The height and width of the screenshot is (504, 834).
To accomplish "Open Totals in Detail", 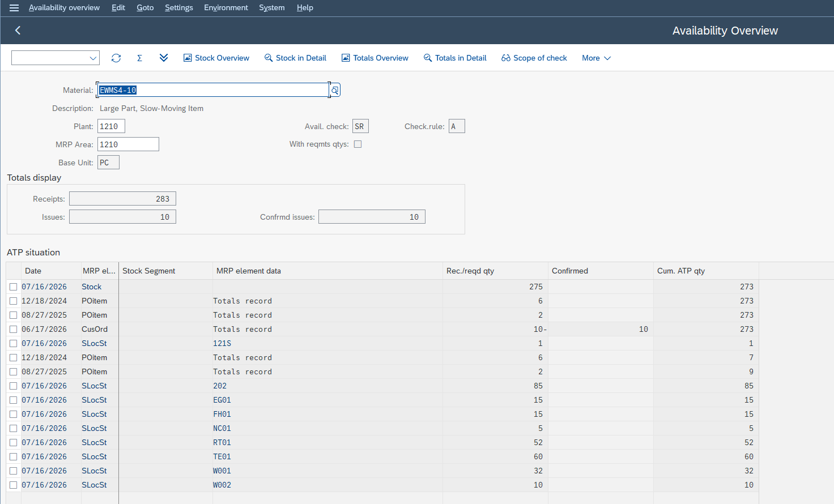I will [x=455, y=58].
